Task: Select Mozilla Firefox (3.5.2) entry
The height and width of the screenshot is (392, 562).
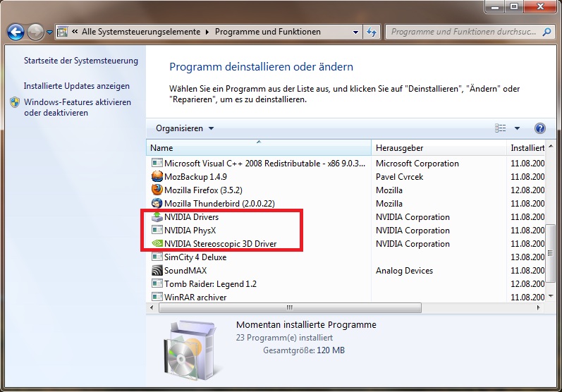Action: 203,190
